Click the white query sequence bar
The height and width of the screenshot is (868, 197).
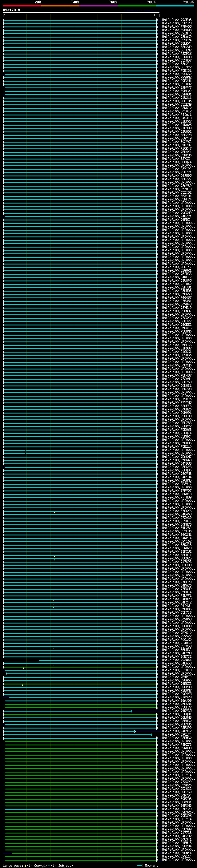[x=81, y=13]
